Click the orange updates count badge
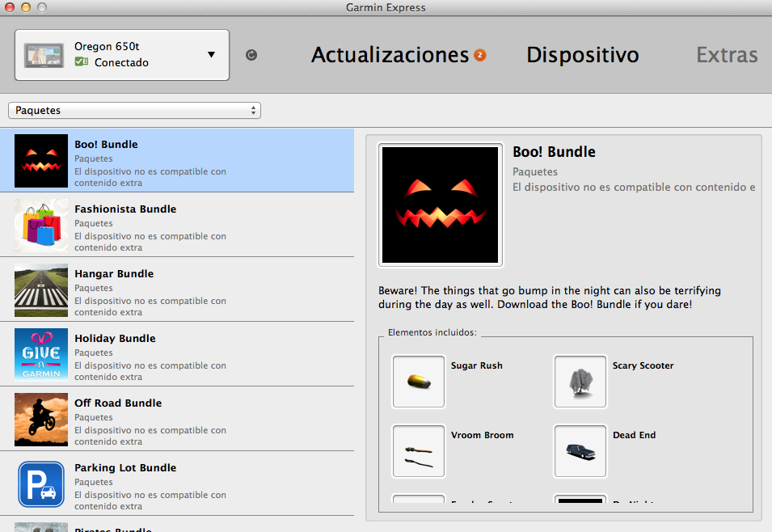772x532 pixels. (479, 55)
